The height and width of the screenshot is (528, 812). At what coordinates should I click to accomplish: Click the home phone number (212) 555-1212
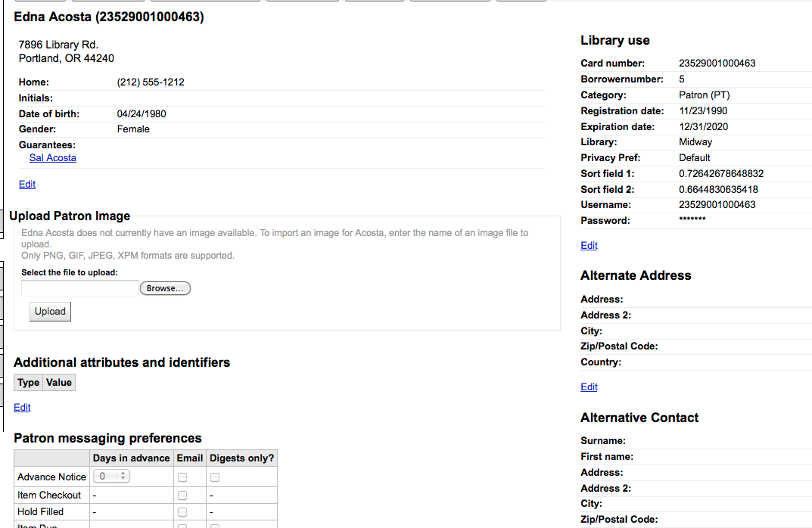point(151,82)
